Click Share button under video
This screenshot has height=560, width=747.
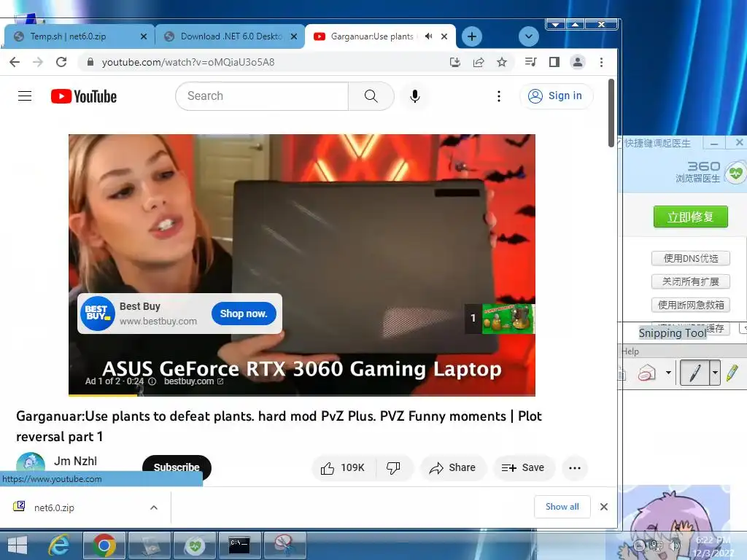coord(453,468)
